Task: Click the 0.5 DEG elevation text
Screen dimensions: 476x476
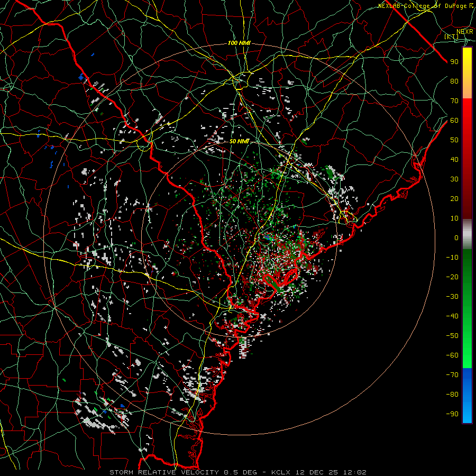Action: pyautogui.click(x=241, y=472)
